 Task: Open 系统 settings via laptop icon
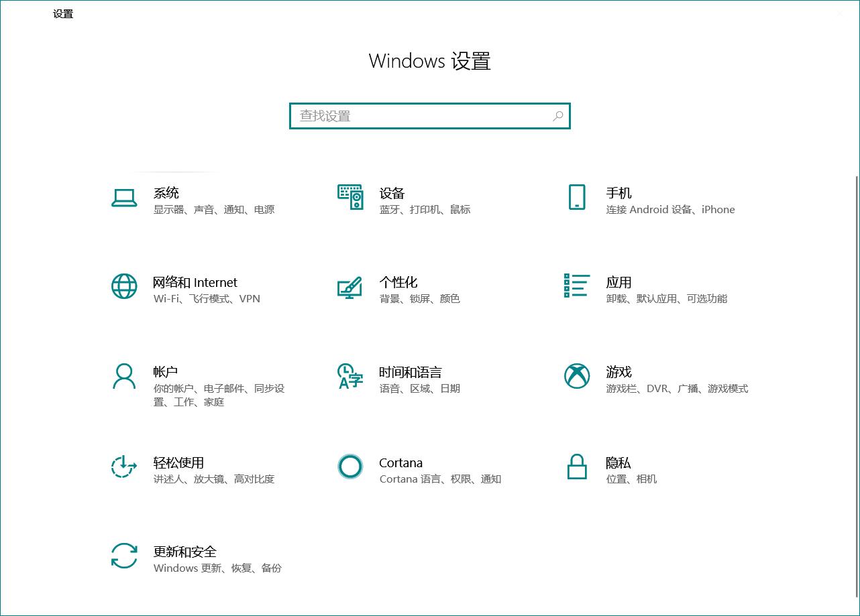(124, 198)
